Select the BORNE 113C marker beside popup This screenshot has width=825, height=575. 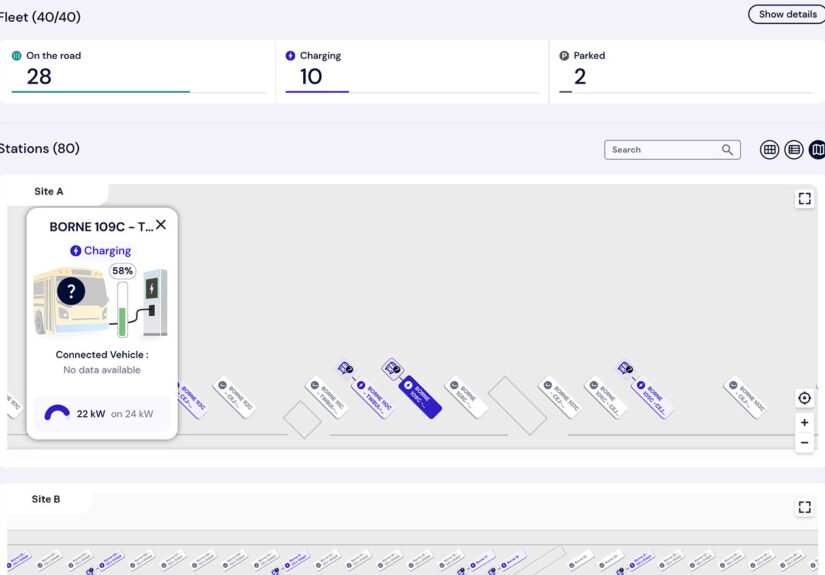[x=192, y=400]
